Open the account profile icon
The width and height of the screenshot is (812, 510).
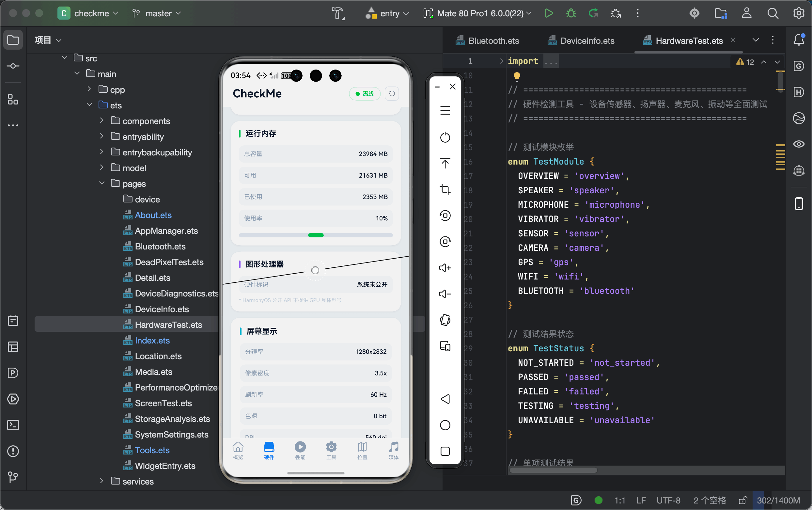747,13
